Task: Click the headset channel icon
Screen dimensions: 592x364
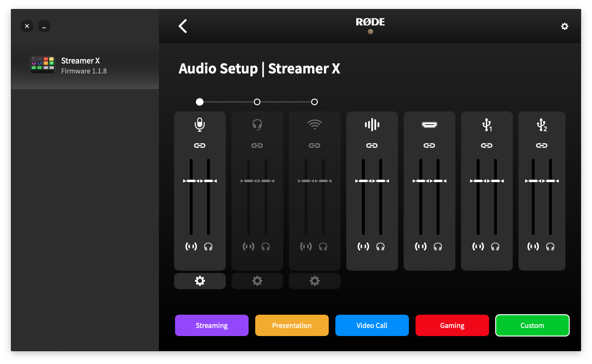Action: 257,125
